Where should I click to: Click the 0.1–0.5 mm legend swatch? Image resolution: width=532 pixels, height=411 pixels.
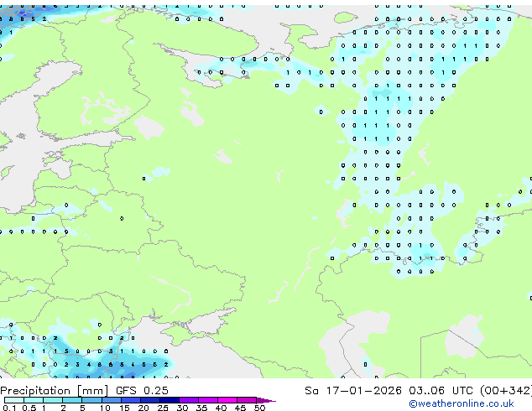[x=14, y=400]
